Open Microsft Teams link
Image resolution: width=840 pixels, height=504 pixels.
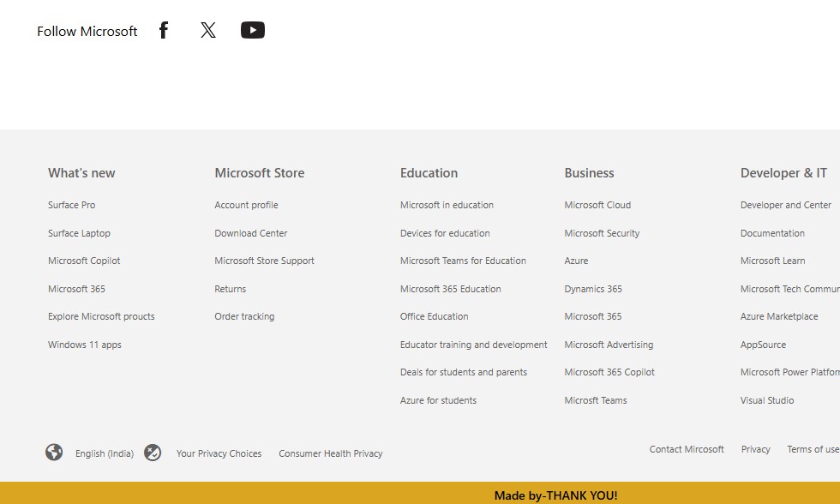[595, 400]
